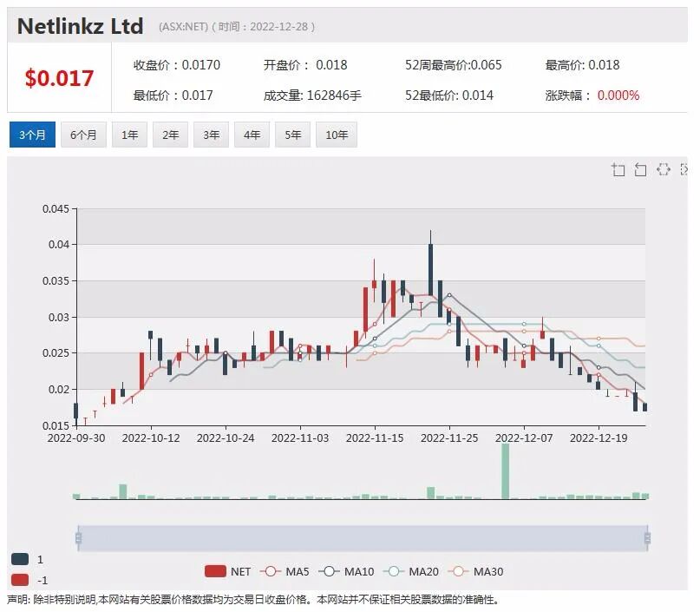Click the 涨跌幅 0.000% value
The width and height of the screenshot is (700, 612).
(592, 95)
